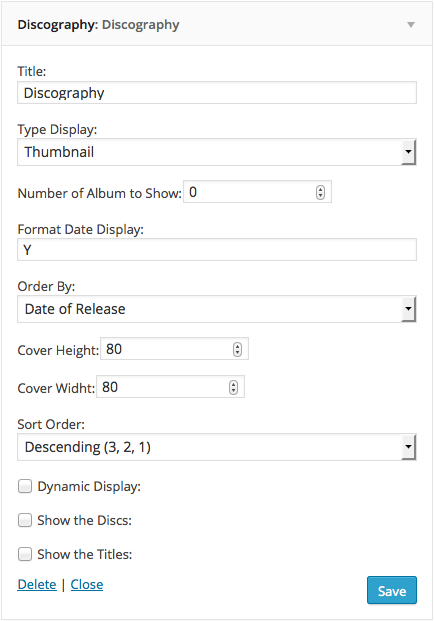
Task: Open the Order By dropdown
Action: 217,309
